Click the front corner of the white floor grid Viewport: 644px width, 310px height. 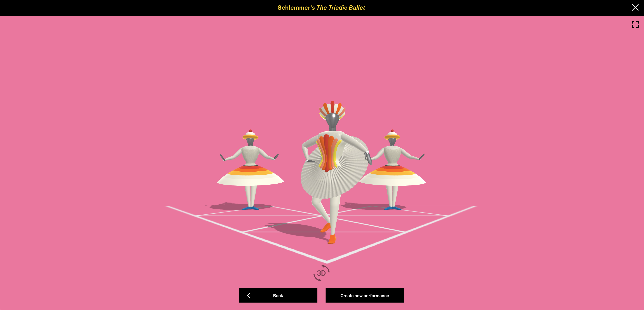(327, 261)
